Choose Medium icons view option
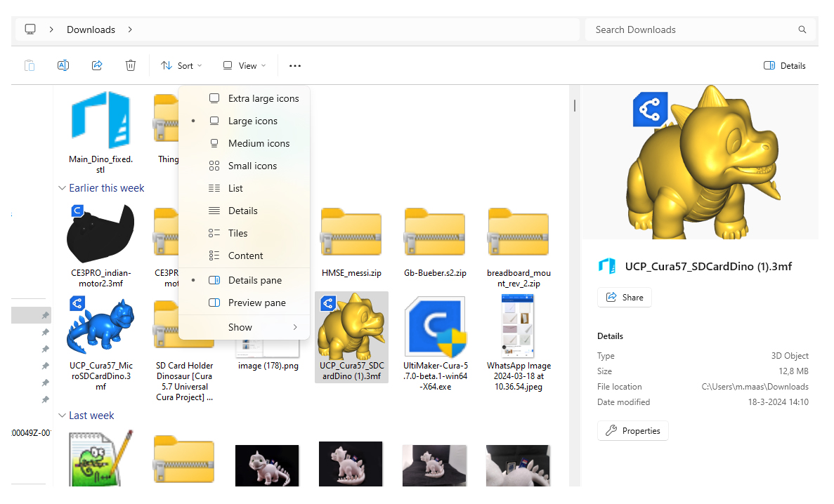This screenshot has height=504, width=834. (x=244, y=143)
